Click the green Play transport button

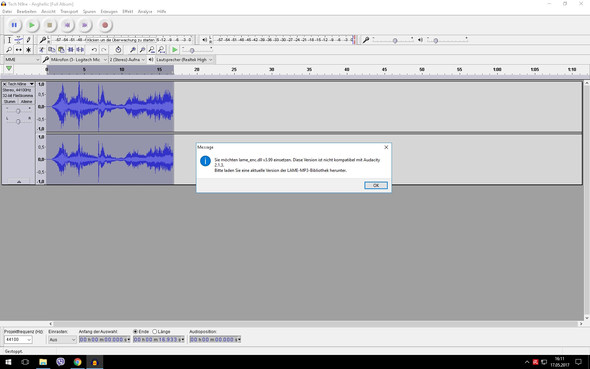[x=32, y=25]
